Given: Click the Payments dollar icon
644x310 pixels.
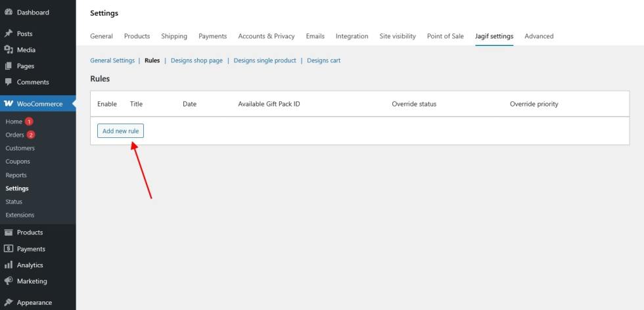Looking at the screenshot, I should point(9,249).
